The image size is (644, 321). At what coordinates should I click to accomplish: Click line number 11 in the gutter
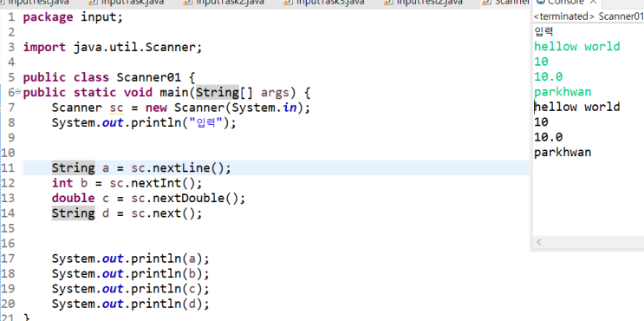8,168
